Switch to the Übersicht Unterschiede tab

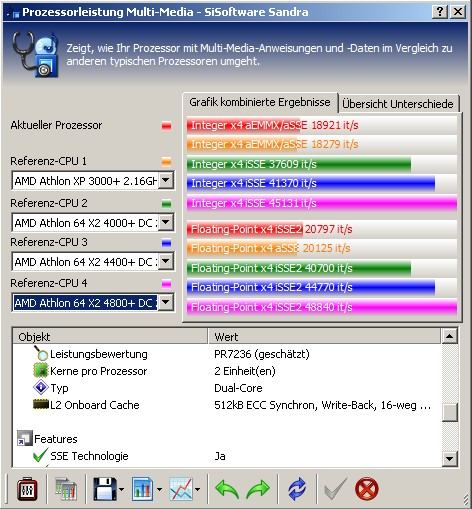398,104
